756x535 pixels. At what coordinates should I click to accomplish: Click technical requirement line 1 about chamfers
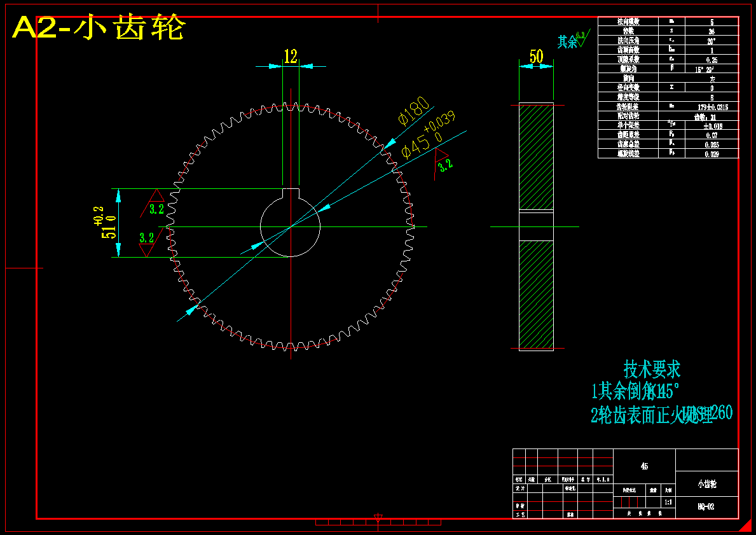[x=635, y=391]
